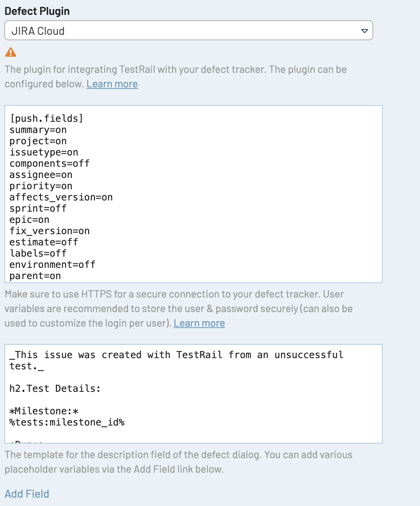420x506 pixels.
Task: Click the assignee=on configuration line
Action: [x=41, y=175]
